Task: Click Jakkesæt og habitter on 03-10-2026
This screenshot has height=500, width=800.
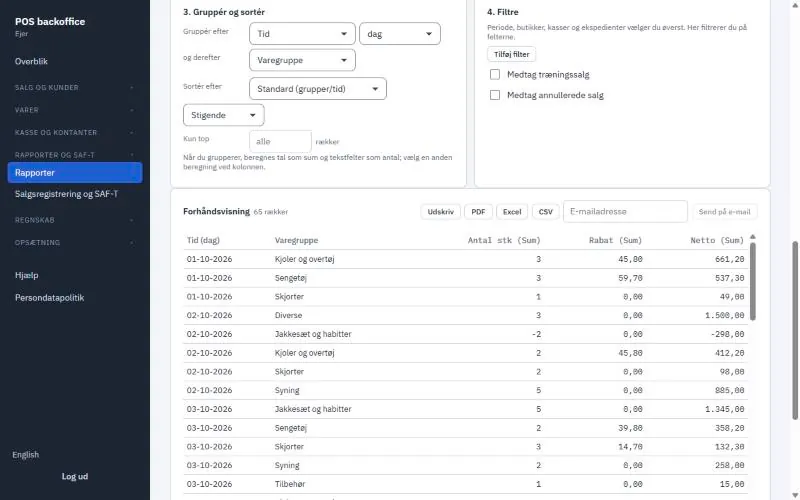Action: click(313, 409)
